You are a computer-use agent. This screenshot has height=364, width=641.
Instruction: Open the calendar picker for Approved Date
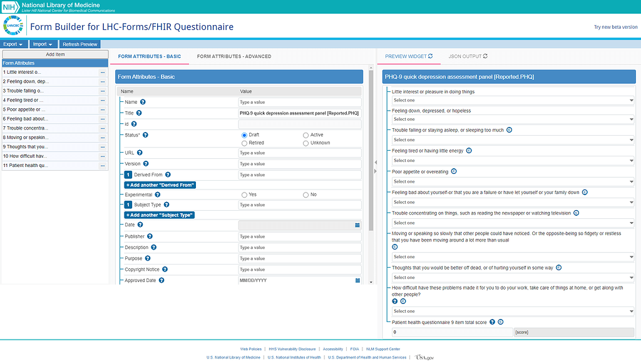(x=357, y=280)
